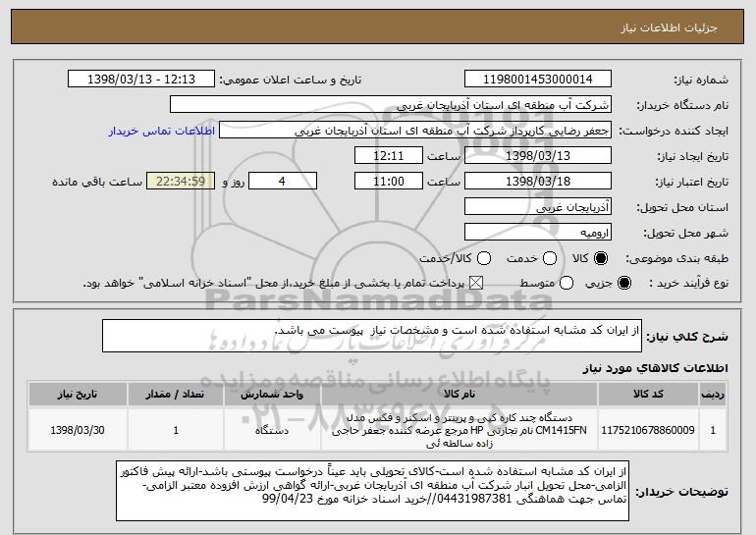Select the جزیی purchase type radio
756x535 pixels.
[623, 283]
